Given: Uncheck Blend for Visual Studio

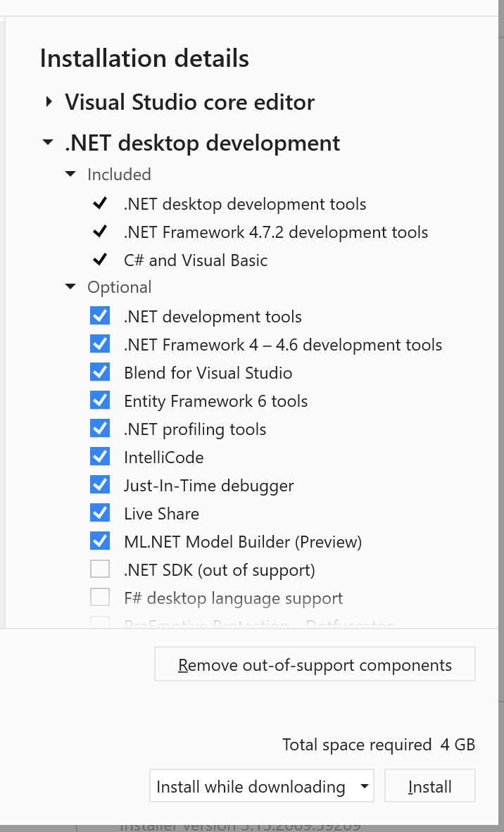Looking at the screenshot, I should (100, 372).
